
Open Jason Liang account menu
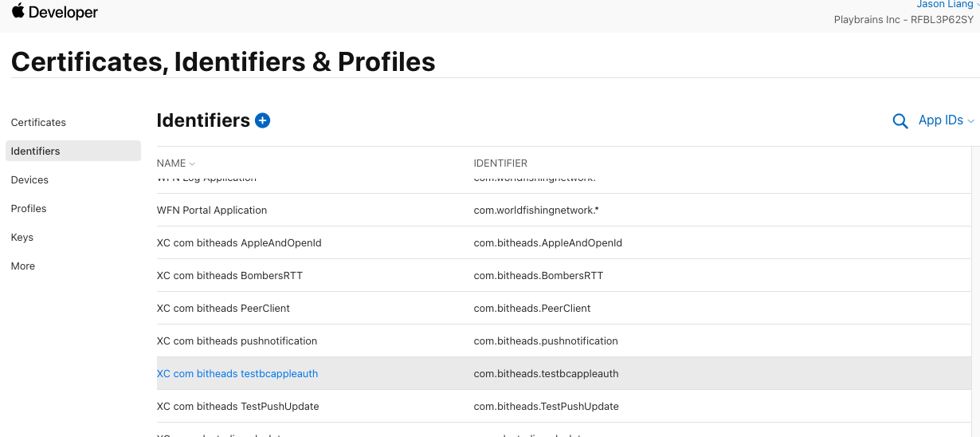click(945, 5)
